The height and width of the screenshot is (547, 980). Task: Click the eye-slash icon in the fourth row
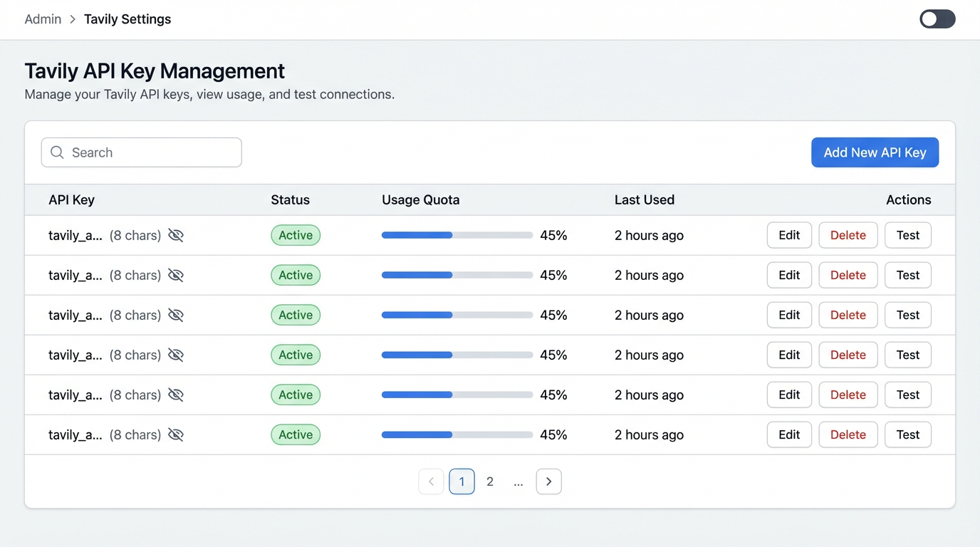click(x=176, y=355)
